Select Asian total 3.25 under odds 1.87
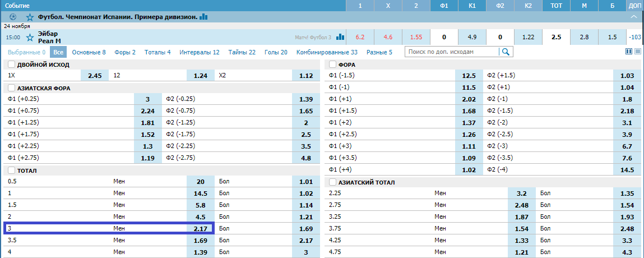644x258 pixels. pyautogui.click(x=522, y=216)
